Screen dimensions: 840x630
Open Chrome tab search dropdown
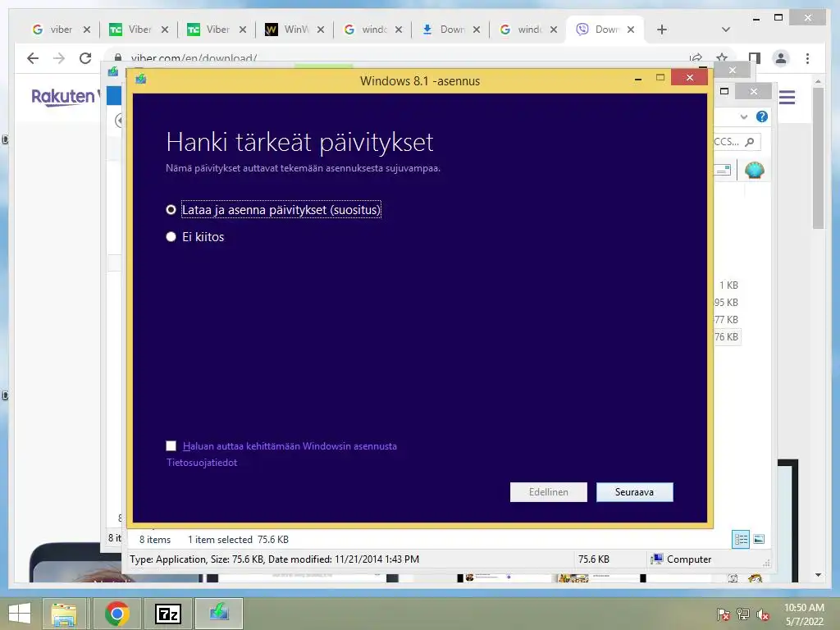click(x=726, y=30)
